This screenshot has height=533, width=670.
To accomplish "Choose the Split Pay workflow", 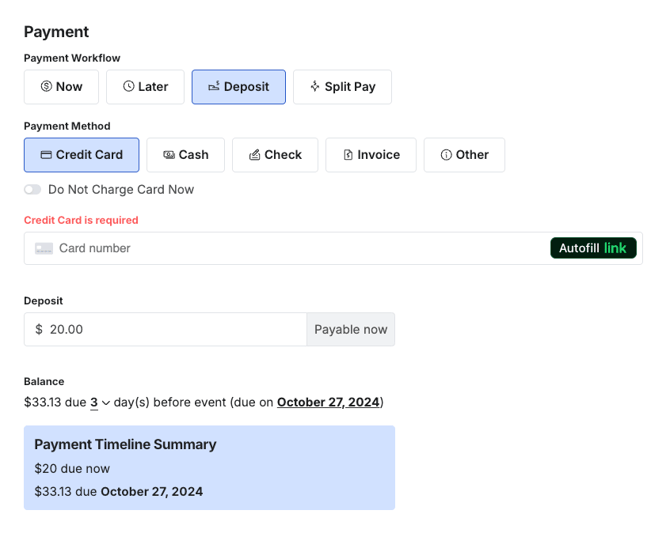I will (342, 87).
